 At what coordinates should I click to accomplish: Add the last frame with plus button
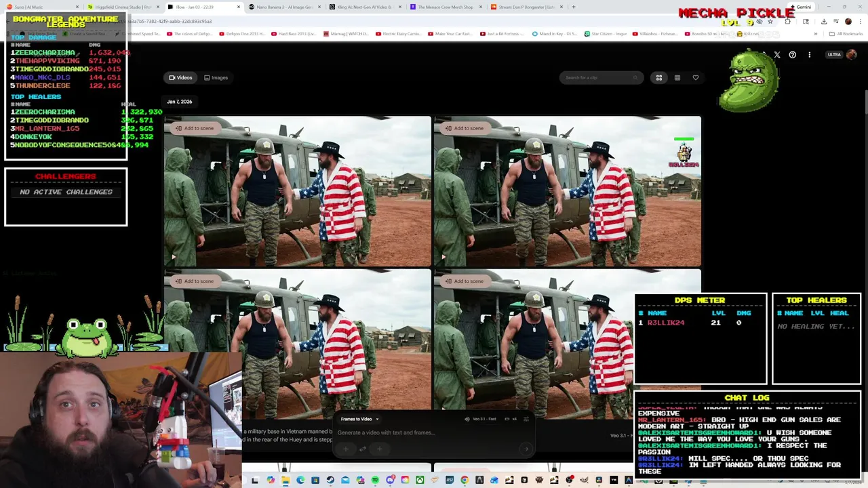380,448
